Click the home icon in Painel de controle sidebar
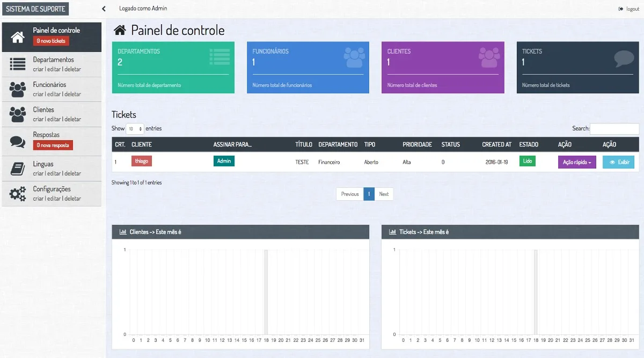Screen dimensions: 644x358 click(x=18, y=36)
